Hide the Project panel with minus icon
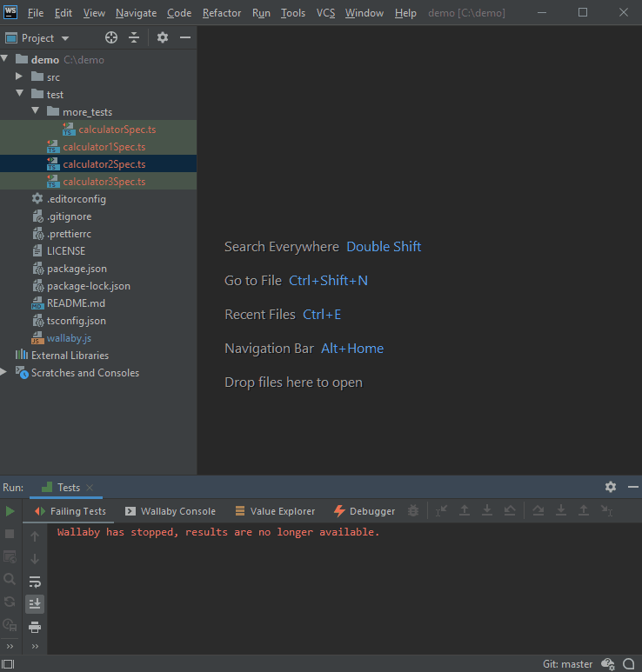This screenshot has height=672, width=642. [185, 38]
